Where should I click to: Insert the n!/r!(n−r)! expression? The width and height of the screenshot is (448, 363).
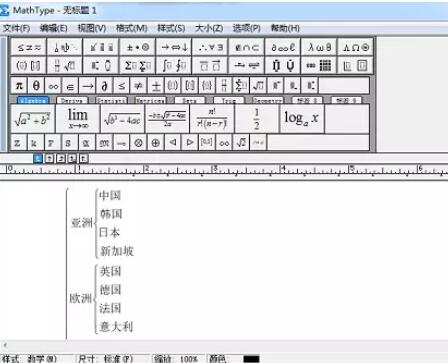point(212,119)
